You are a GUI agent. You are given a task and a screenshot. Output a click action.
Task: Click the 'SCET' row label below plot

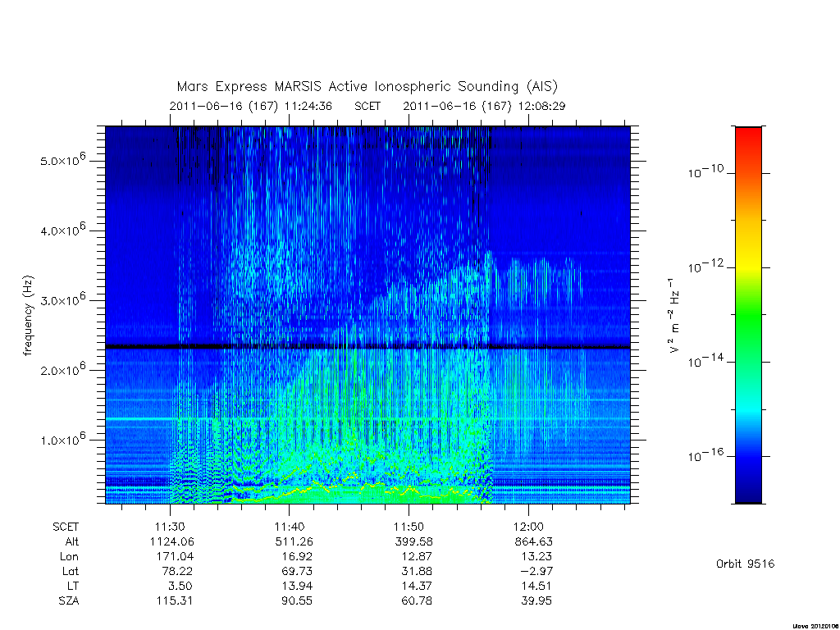[66, 527]
